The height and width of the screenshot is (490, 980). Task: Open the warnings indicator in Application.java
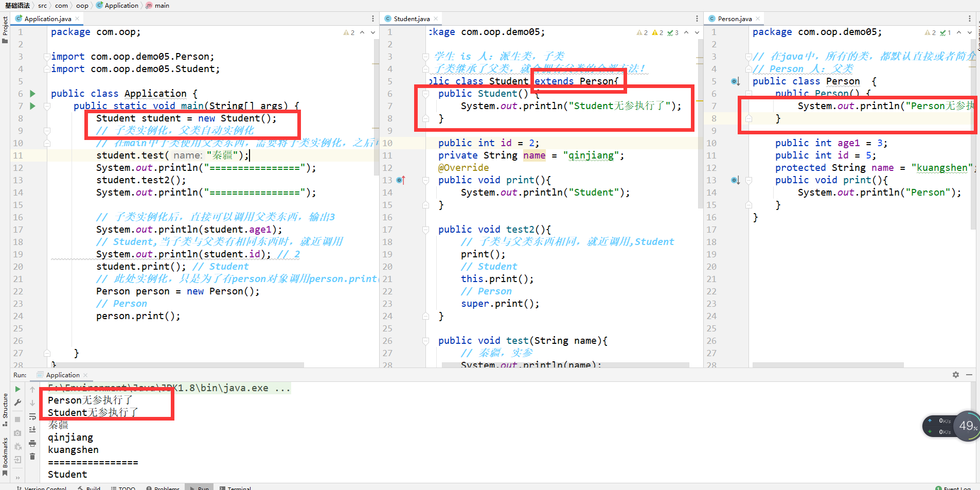pyautogui.click(x=349, y=32)
